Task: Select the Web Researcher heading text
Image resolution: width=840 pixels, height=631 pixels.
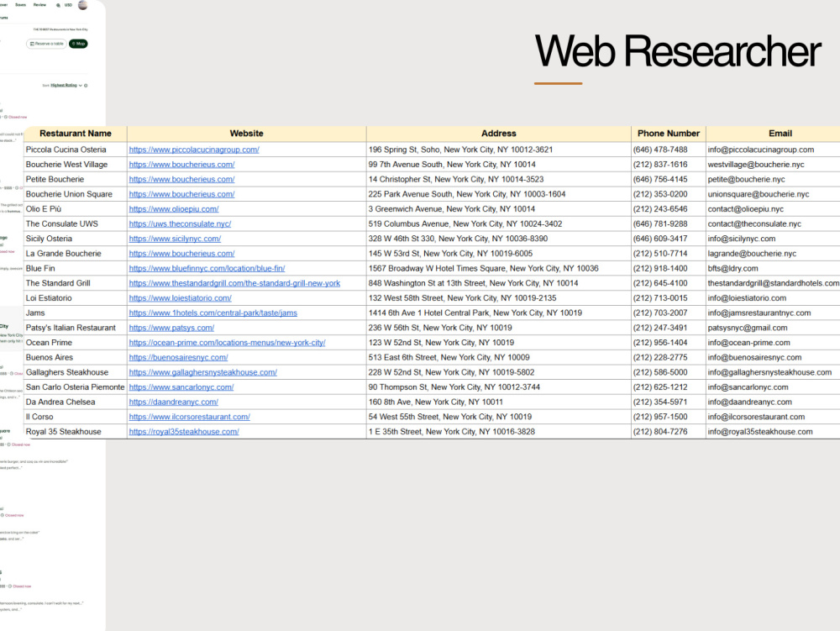Action: [x=678, y=51]
